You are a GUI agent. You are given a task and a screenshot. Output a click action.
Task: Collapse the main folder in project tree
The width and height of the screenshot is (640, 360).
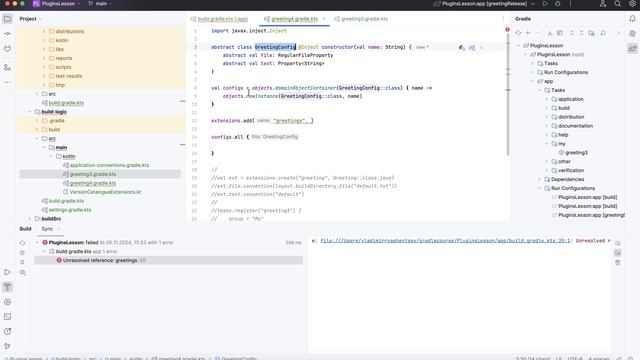pos(44,148)
